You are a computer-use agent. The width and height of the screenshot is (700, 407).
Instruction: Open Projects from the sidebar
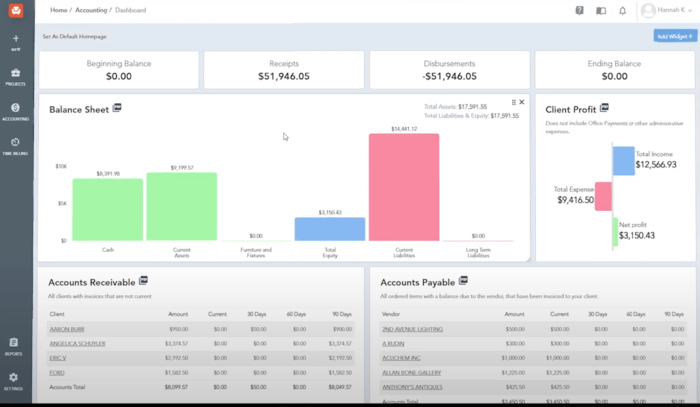pyautogui.click(x=16, y=74)
